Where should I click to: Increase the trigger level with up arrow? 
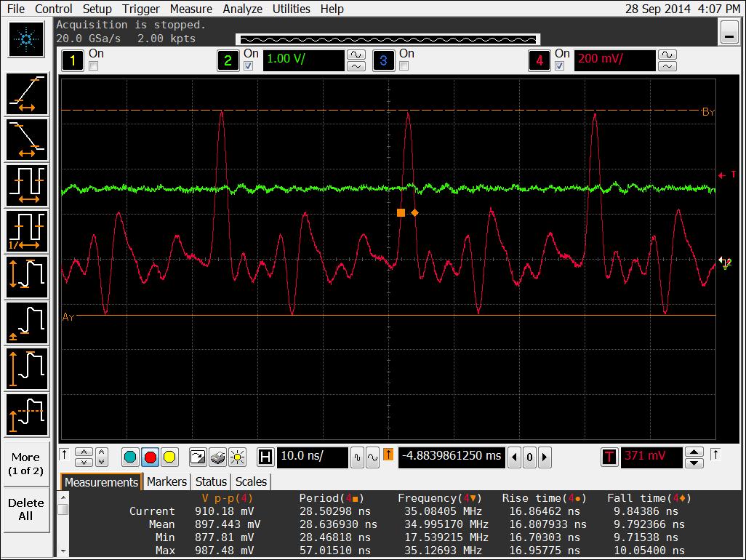[x=694, y=452]
